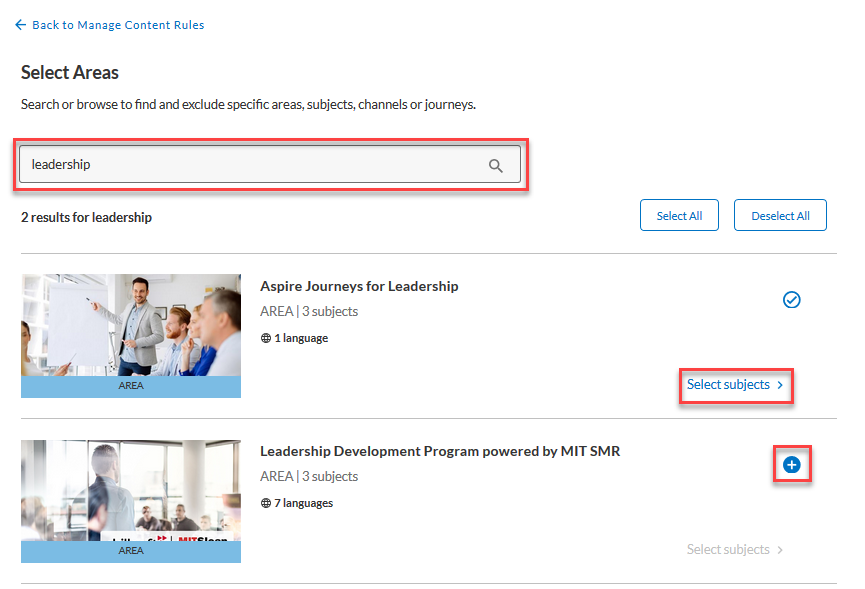Open the Aspire Journeys for Leadership thumbnail
Image resolution: width=865 pixels, height=589 pixels.
coord(131,325)
